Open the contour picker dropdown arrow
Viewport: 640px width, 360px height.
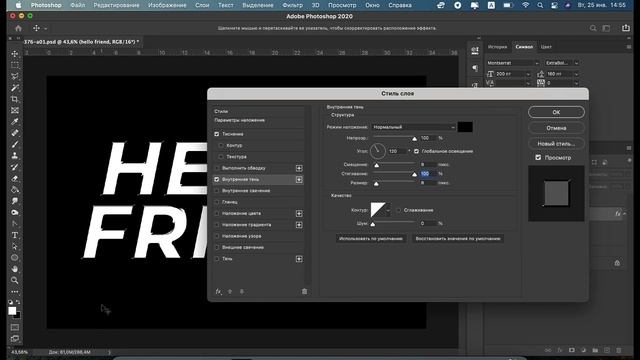(x=388, y=210)
